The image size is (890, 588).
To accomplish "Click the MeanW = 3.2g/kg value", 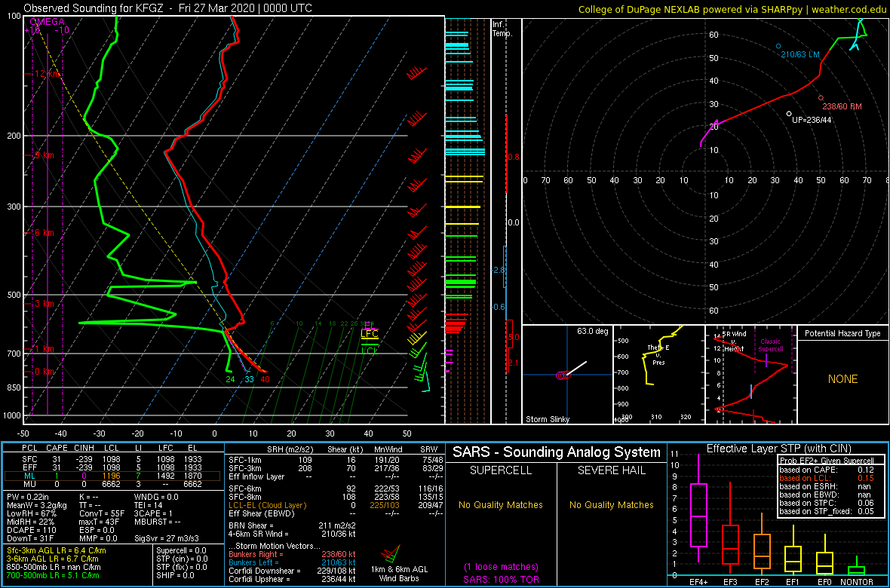I will coord(37,507).
